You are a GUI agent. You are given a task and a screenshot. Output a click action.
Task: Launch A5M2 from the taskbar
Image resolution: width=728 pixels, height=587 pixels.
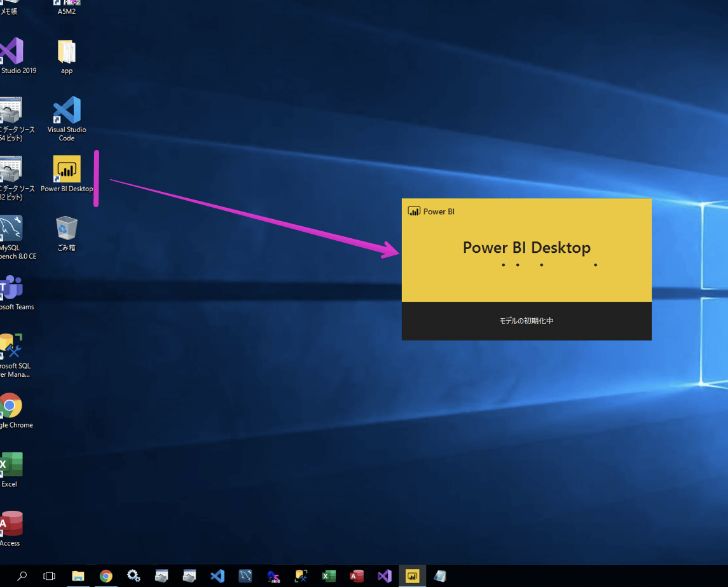point(273,576)
